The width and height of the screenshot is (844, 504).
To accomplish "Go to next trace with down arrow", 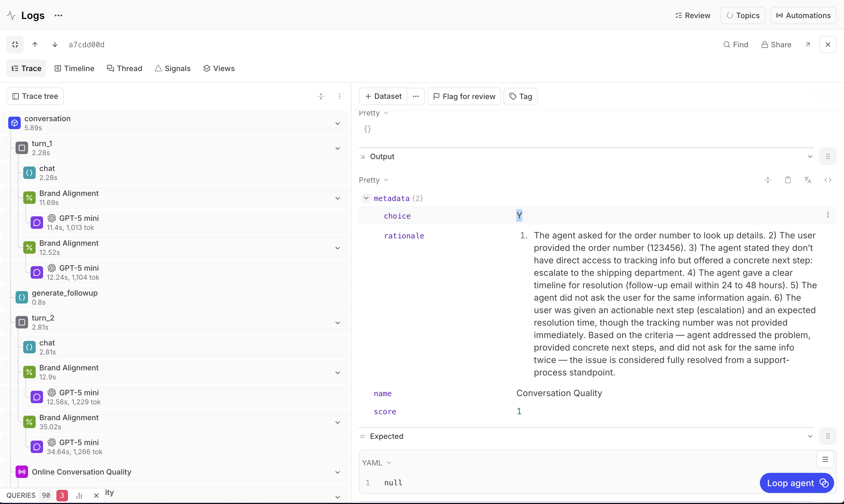I will click(x=55, y=44).
